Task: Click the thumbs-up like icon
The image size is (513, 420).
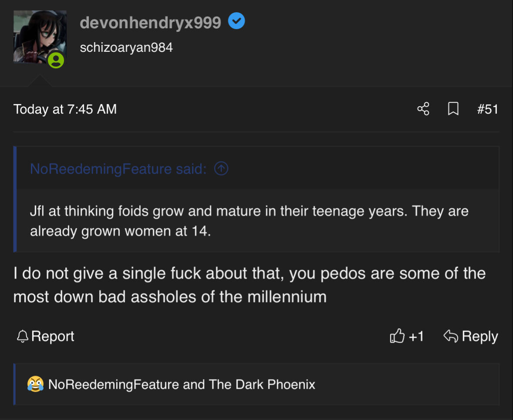Action: tap(397, 336)
